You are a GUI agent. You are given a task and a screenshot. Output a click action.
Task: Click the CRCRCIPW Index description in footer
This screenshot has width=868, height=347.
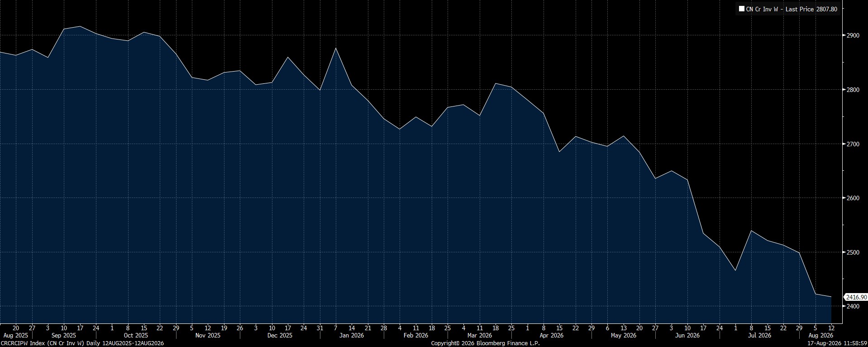tap(82, 343)
